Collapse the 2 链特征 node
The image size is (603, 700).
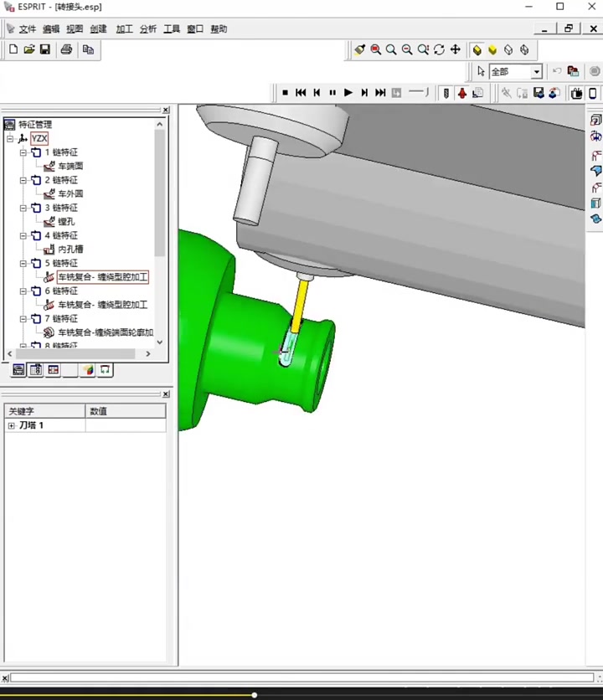point(23,180)
